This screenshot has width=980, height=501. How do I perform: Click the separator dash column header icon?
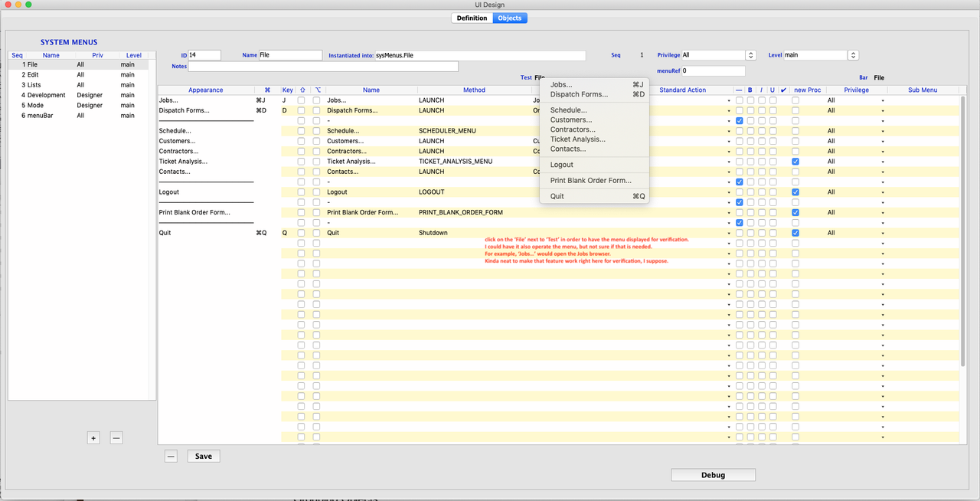click(x=739, y=90)
